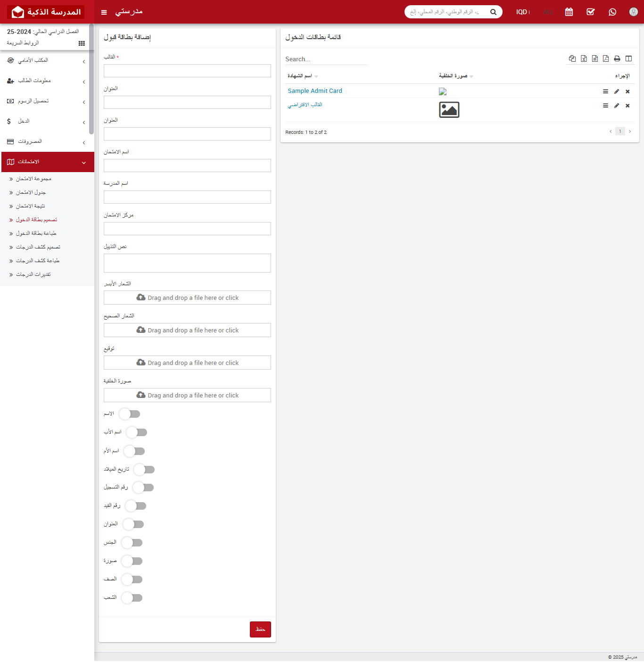Export the admit card list as PDF
The width and height of the screenshot is (644, 662).
click(606, 58)
